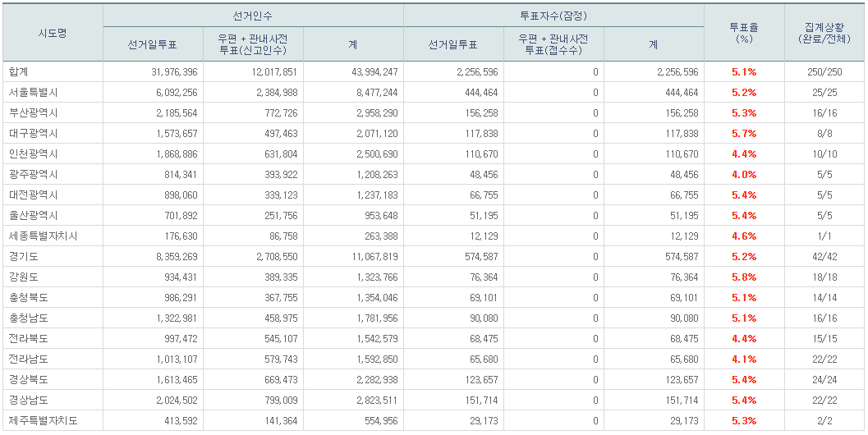Select the 서울특별시 row label

tap(33, 93)
